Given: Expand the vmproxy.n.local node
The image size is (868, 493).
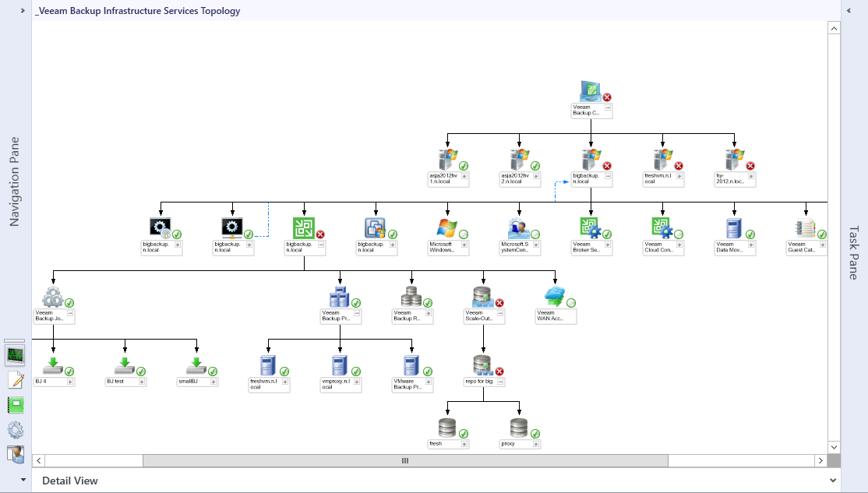Looking at the screenshot, I should (x=357, y=382).
